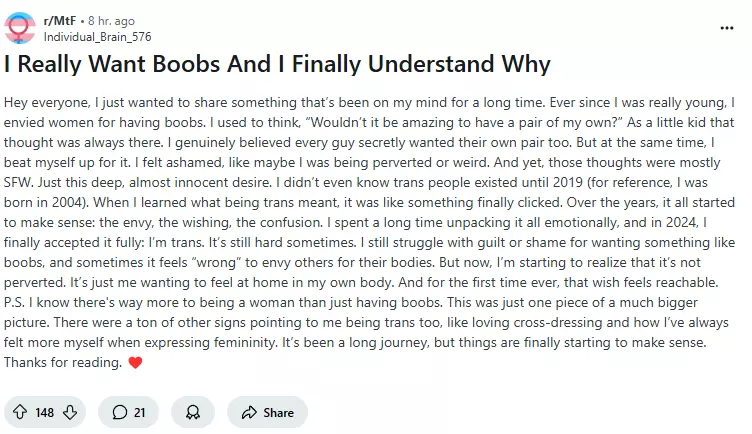Click the red heart emoji in the post

click(x=136, y=362)
